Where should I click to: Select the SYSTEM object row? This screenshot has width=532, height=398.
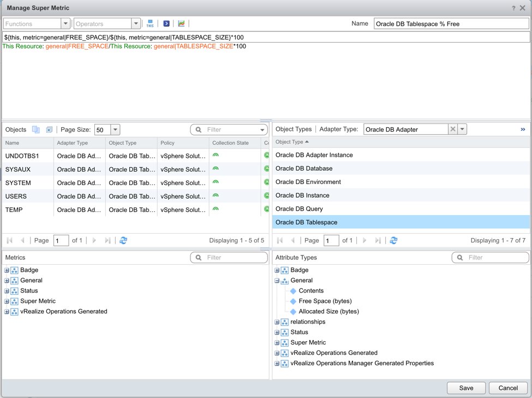click(x=135, y=183)
